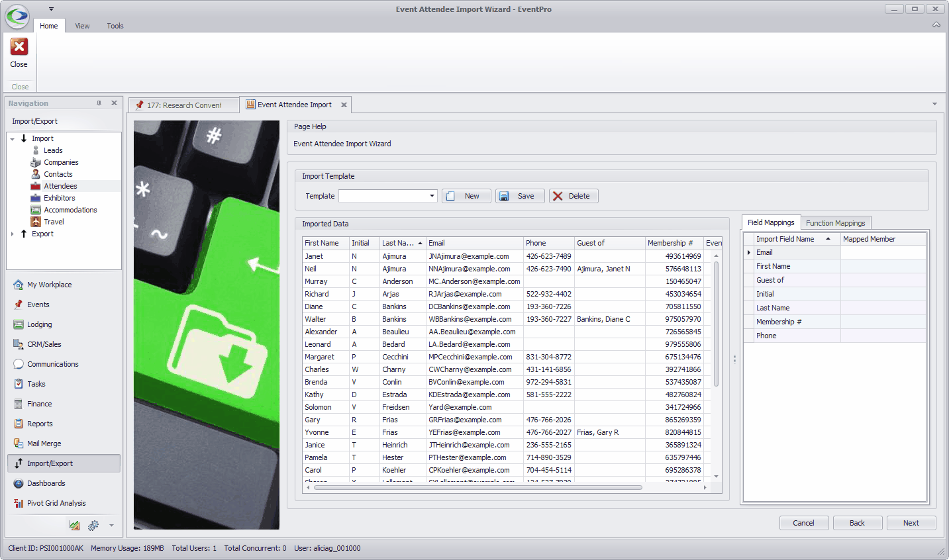Click the Next button
The image size is (949, 560).
911,523
